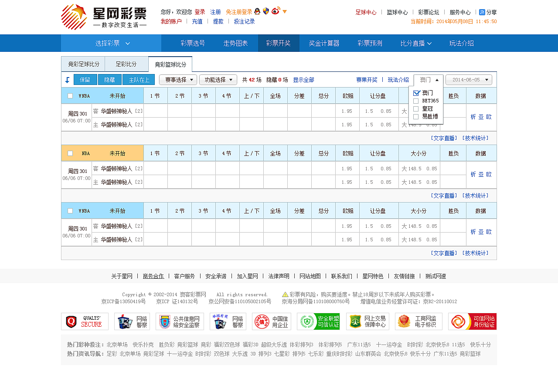The width and height of the screenshot is (558, 392).
Task: Open 网络警察 badge beside 中国信用企业
Action: pyautogui.click(x=228, y=321)
